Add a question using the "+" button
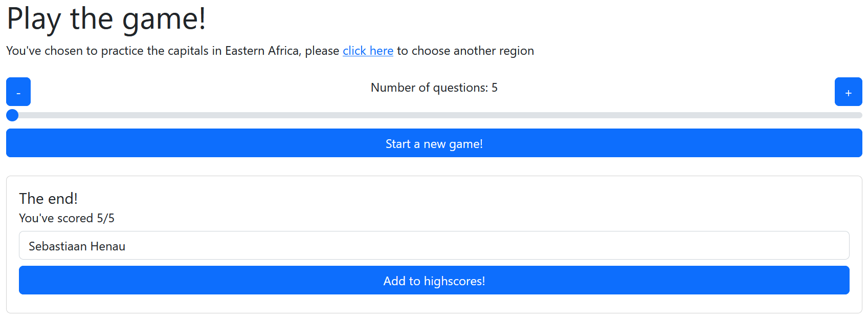 coord(848,92)
